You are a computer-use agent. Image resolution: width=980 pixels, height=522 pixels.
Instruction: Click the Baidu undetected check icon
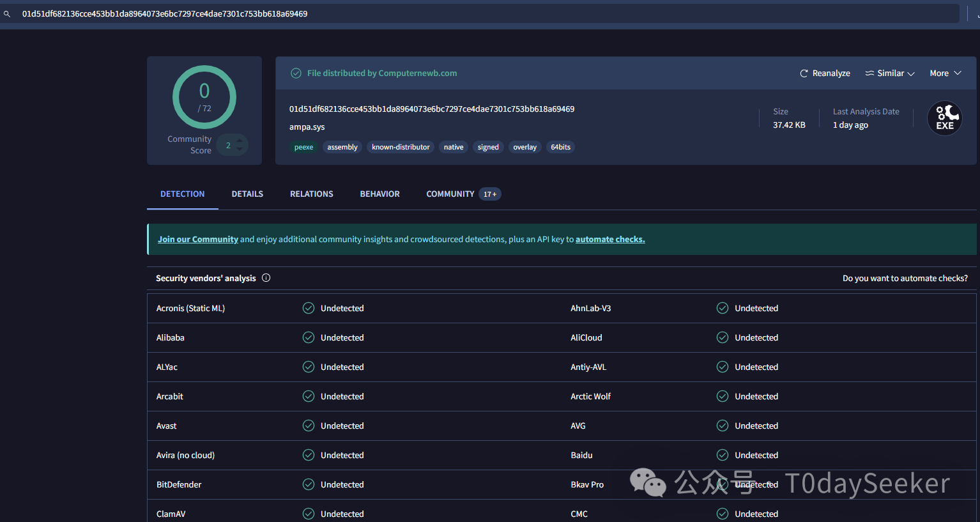click(723, 455)
